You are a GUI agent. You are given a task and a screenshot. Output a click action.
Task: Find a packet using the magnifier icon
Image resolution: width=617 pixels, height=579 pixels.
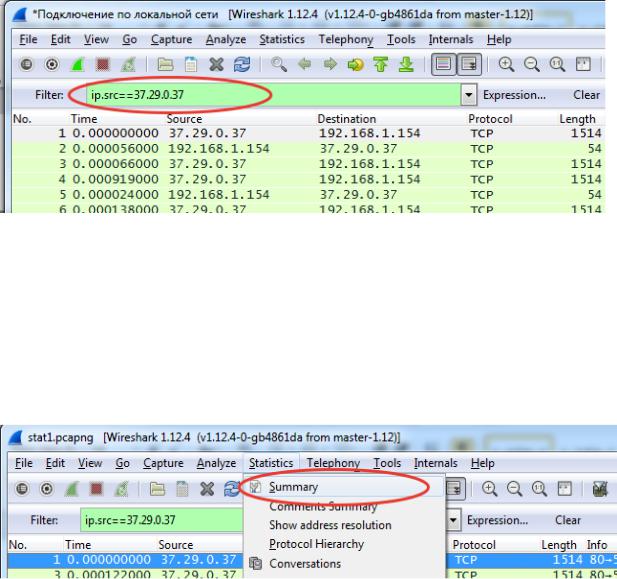(279, 64)
